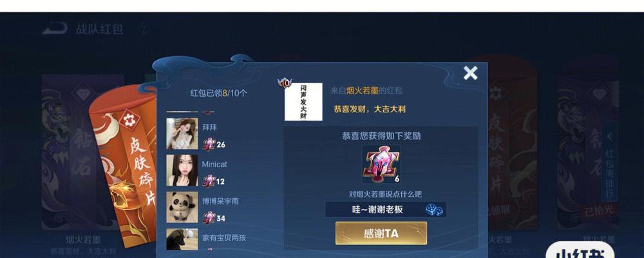Click the fragment icon beside 34
Image resolution: width=644 pixels, height=258 pixels.
[x=209, y=217]
